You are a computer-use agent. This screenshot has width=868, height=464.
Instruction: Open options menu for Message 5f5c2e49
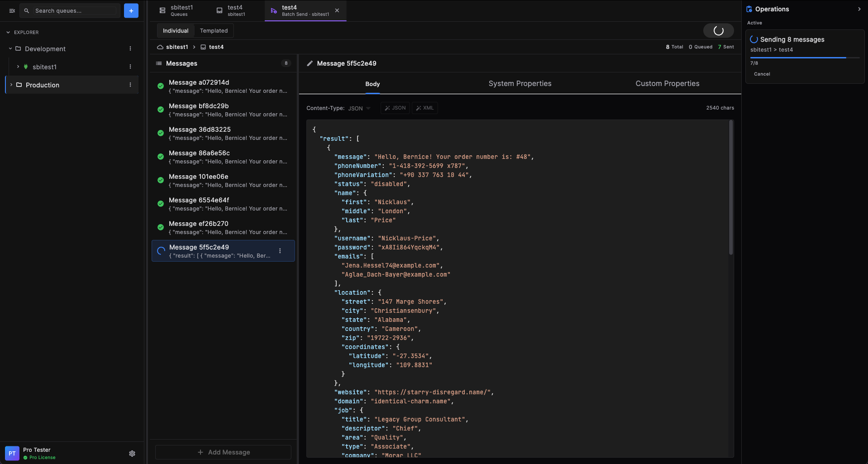(x=280, y=251)
